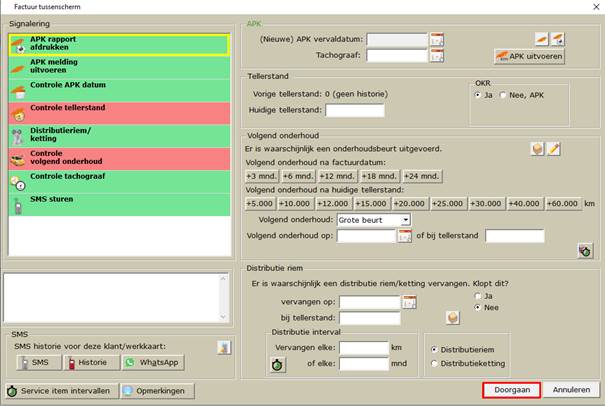
Task: Open calendar for Volgend onderhoud op
Action: [405, 235]
